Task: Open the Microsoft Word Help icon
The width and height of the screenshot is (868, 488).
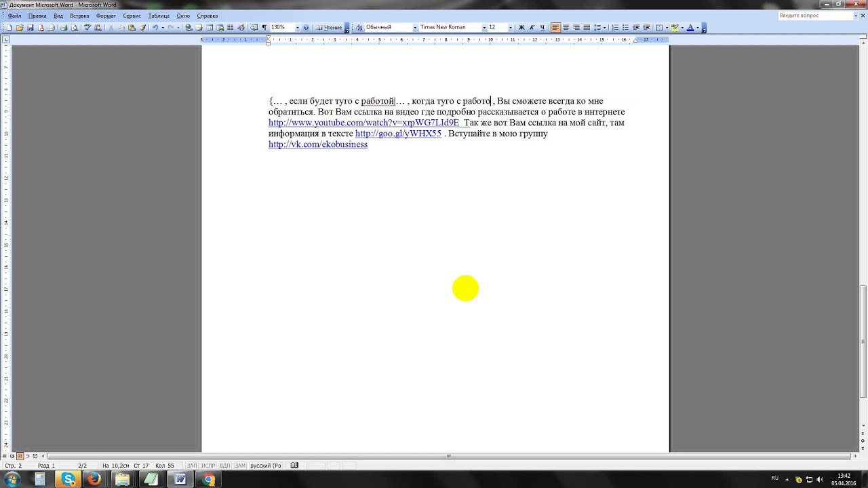Action: tap(306, 28)
